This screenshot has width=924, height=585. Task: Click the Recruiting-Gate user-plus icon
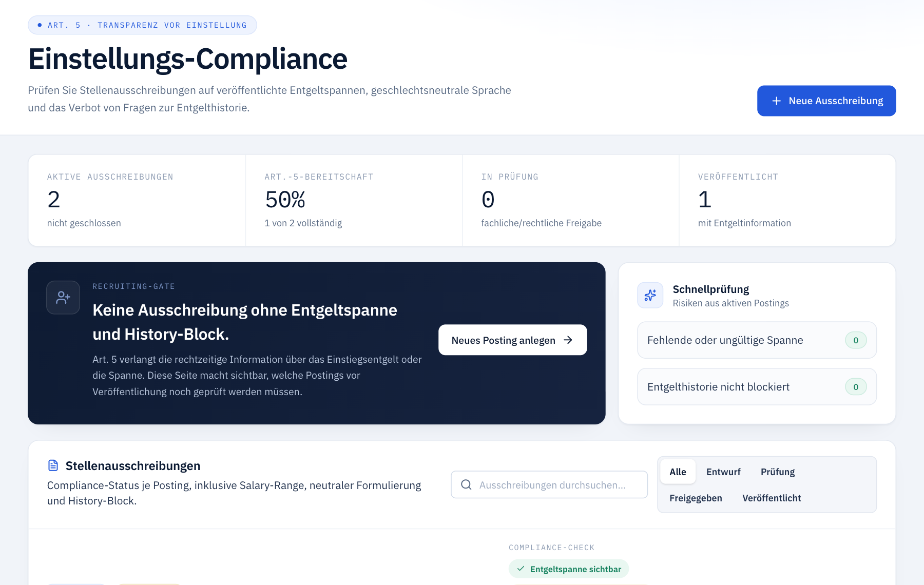[63, 297]
